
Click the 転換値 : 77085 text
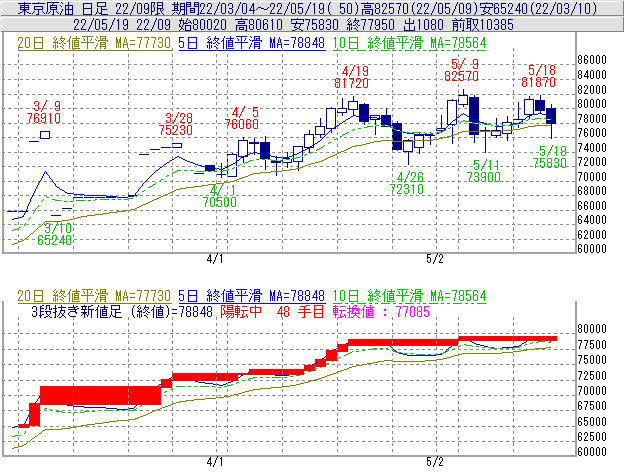pyautogui.click(x=381, y=311)
